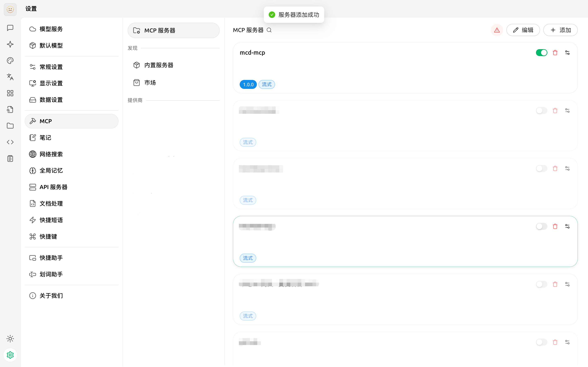Open mcd-mcp server settings sliders icon
The image size is (588, 367).
pyautogui.click(x=567, y=53)
